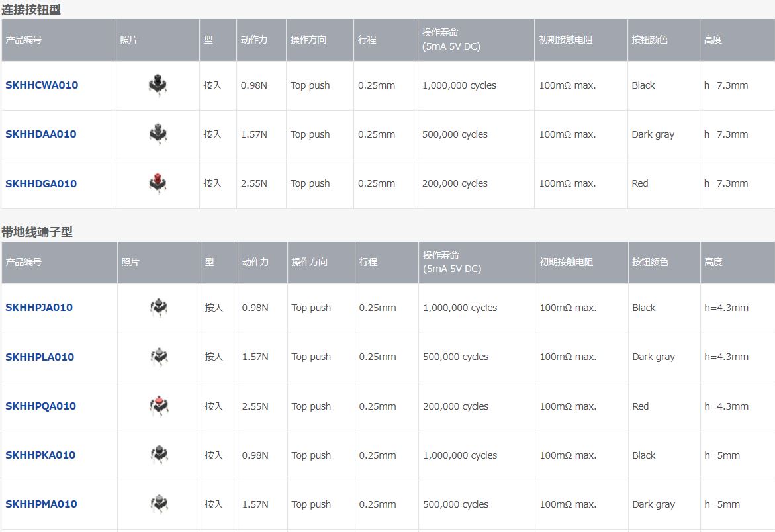Click the 按钮颜色 header in the lower table
The width and height of the screenshot is (775, 532).
(650, 262)
